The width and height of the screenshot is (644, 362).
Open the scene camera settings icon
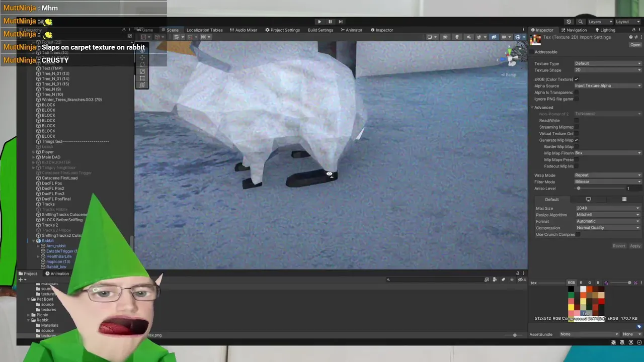[x=505, y=37]
